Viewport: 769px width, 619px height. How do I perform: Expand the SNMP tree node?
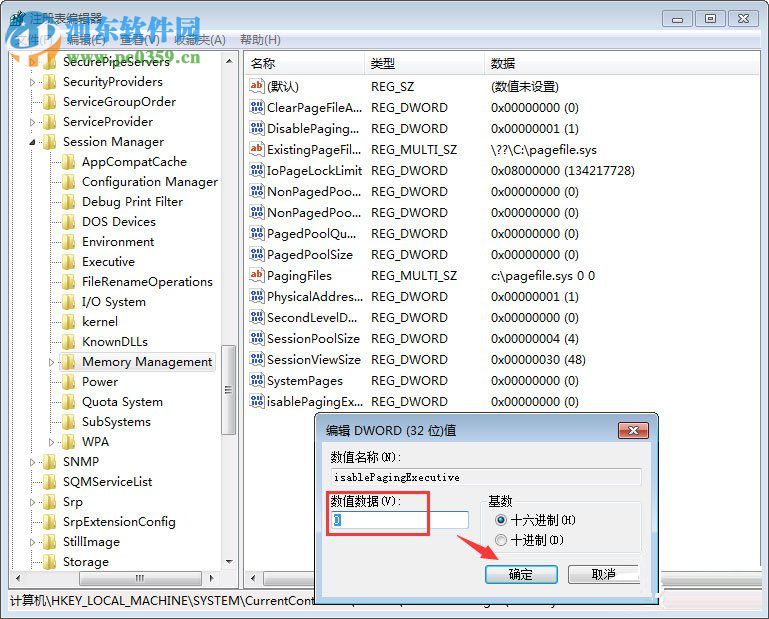[x=32, y=463]
